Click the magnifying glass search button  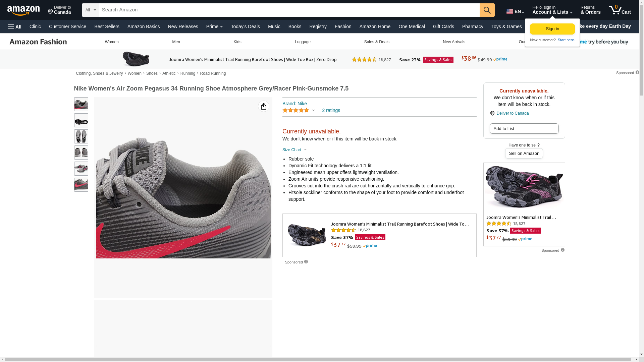pyautogui.click(x=487, y=10)
